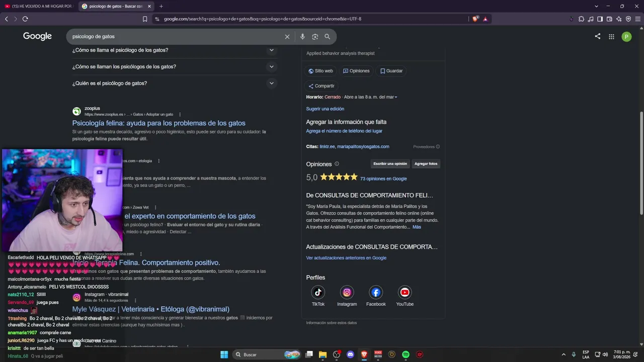Expand the Horario opening hours dropdown
Image resolution: width=644 pixels, height=362 pixels.
(x=396, y=97)
